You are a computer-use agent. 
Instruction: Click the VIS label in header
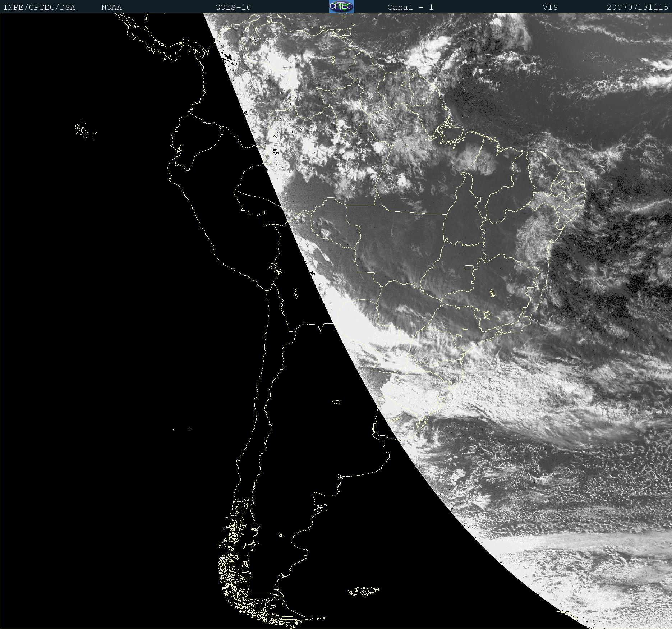[x=550, y=7]
